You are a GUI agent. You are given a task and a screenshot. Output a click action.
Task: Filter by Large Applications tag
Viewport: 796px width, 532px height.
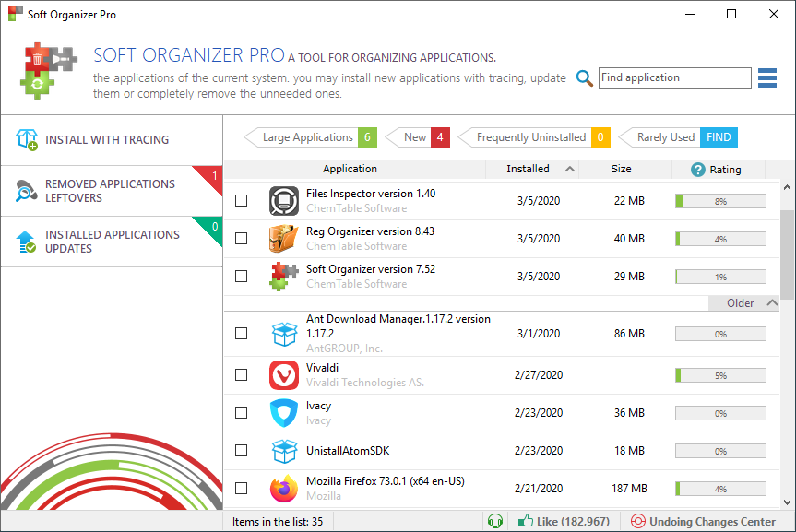click(310, 137)
